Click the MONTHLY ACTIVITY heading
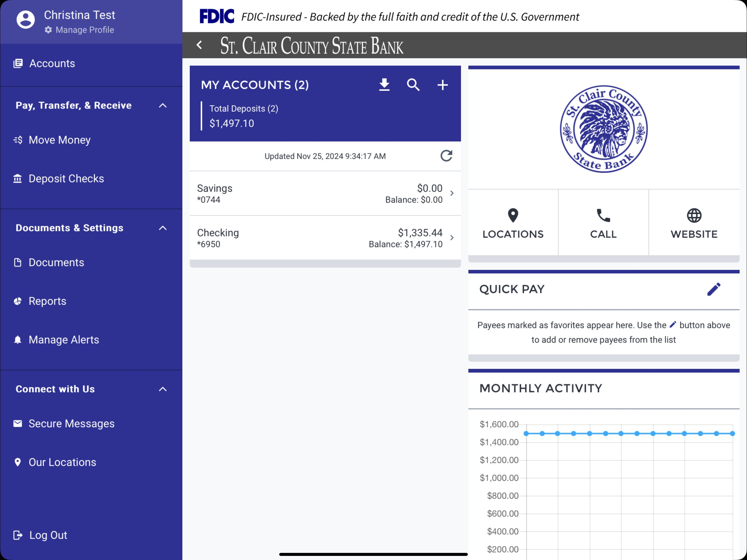 [541, 389]
